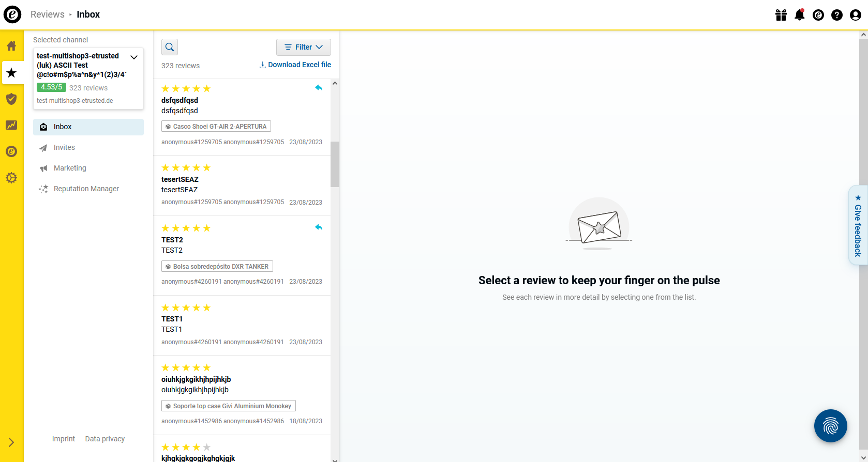This screenshot has height=462, width=868.
Task: Download Excel file link
Action: pyautogui.click(x=295, y=65)
